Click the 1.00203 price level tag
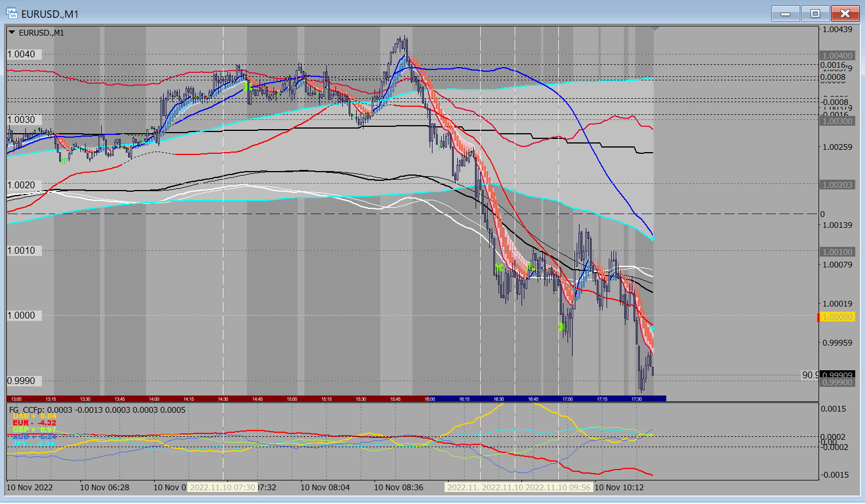Screen dimensions: 865x504 [837, 185]
